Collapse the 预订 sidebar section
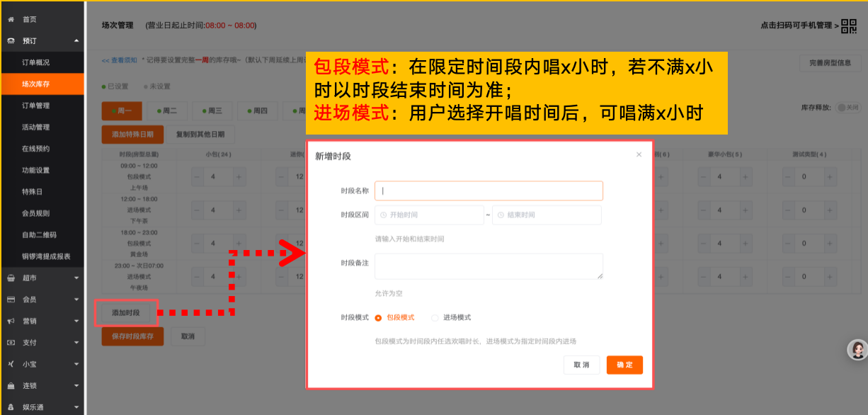 (x=76, y=41)
